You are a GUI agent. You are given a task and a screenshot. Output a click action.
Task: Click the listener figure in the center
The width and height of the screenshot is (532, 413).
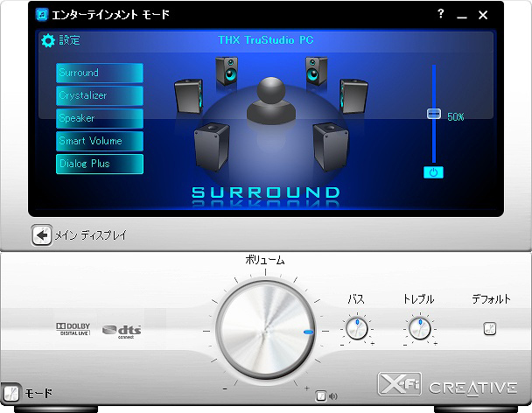(x=271, y=100)
